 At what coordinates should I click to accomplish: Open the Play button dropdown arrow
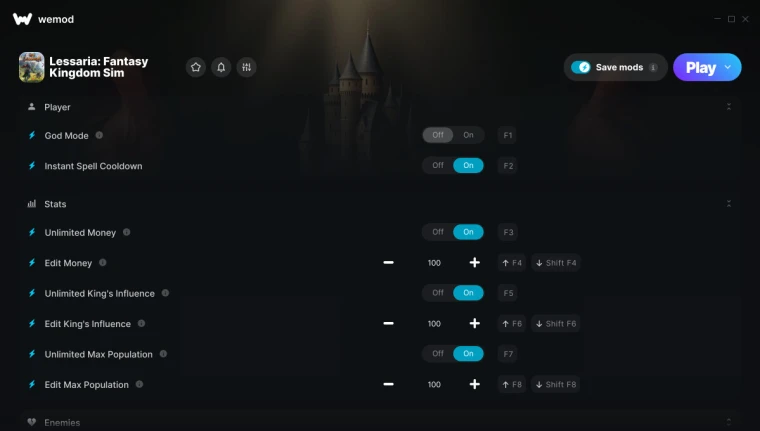728,67
